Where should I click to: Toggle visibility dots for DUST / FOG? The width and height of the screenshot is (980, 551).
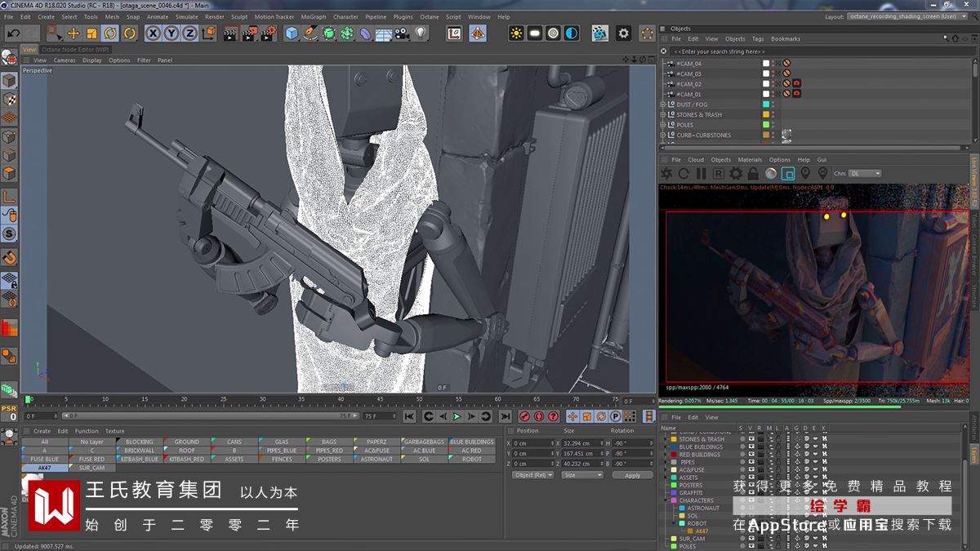[774, 104]
